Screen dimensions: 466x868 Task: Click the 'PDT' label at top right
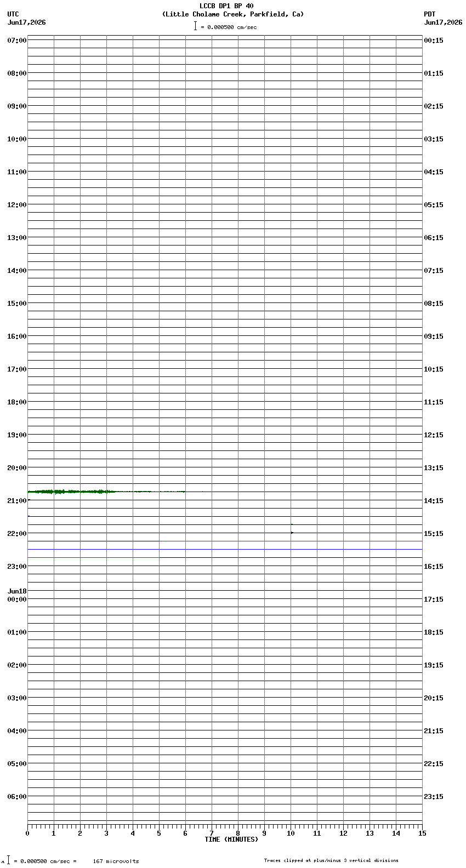click(429, 14)
